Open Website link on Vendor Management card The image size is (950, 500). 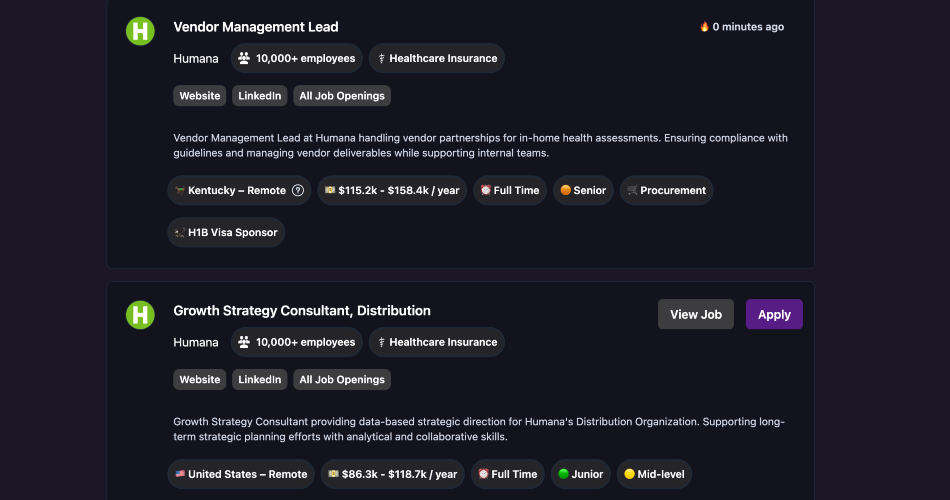click(x=200, y=96)
